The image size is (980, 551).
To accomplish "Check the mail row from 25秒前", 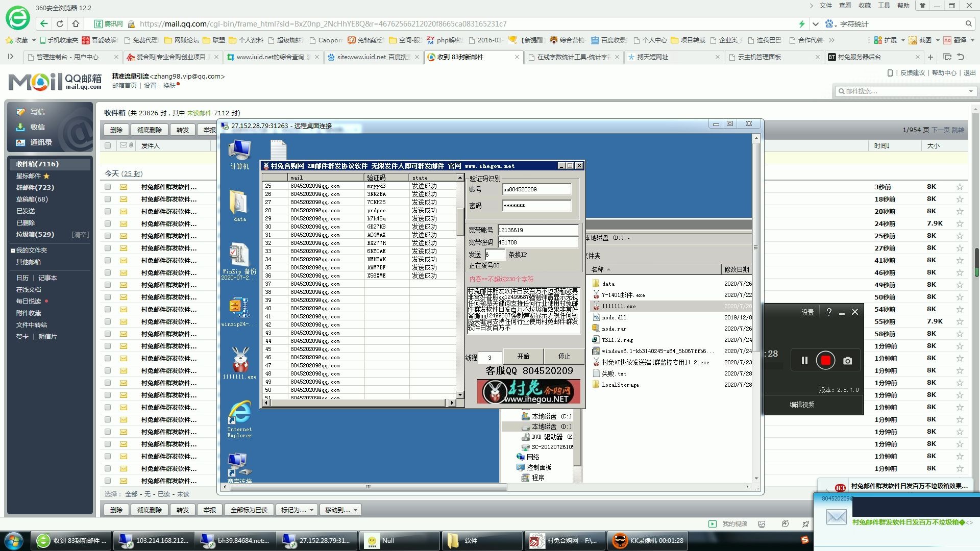I will coord(108,236).
